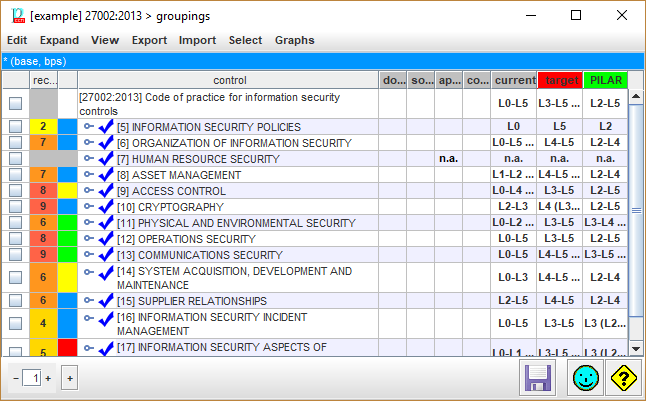Click blue checkmark icon of Cryptography row
This screenshot has height=401, width=646.
[x=107, y=207]
